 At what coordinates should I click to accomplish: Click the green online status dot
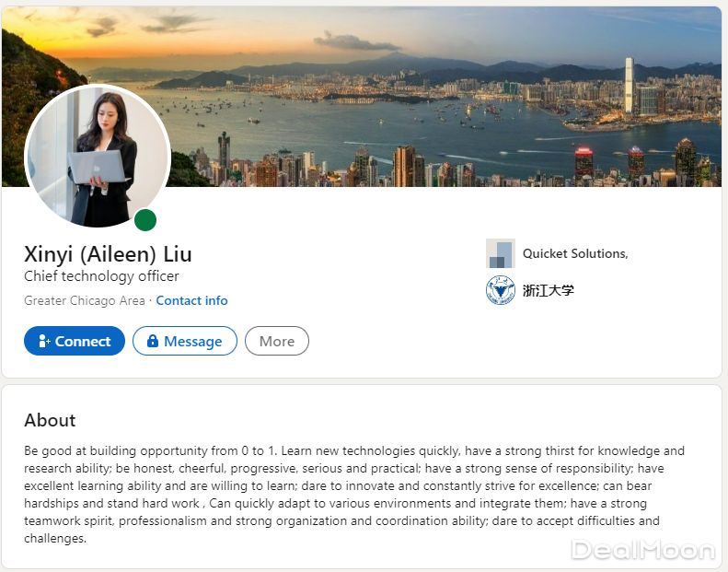point(145,220)
